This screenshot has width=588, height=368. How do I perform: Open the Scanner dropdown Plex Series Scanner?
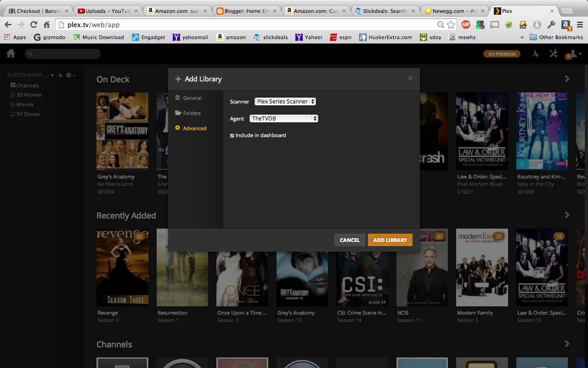(x=285, y=102)
